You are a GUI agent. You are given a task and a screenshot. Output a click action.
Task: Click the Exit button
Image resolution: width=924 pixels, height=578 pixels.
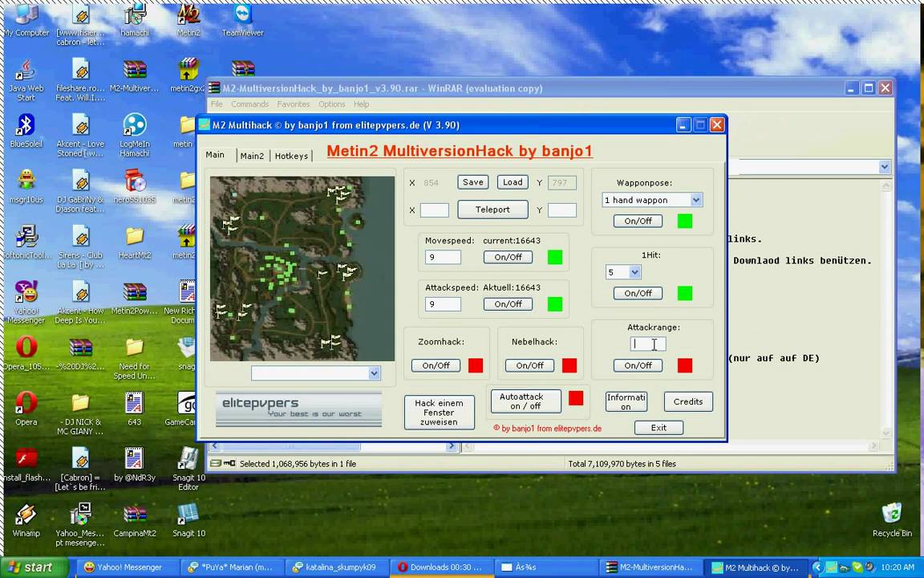click(x=659, y=428)
